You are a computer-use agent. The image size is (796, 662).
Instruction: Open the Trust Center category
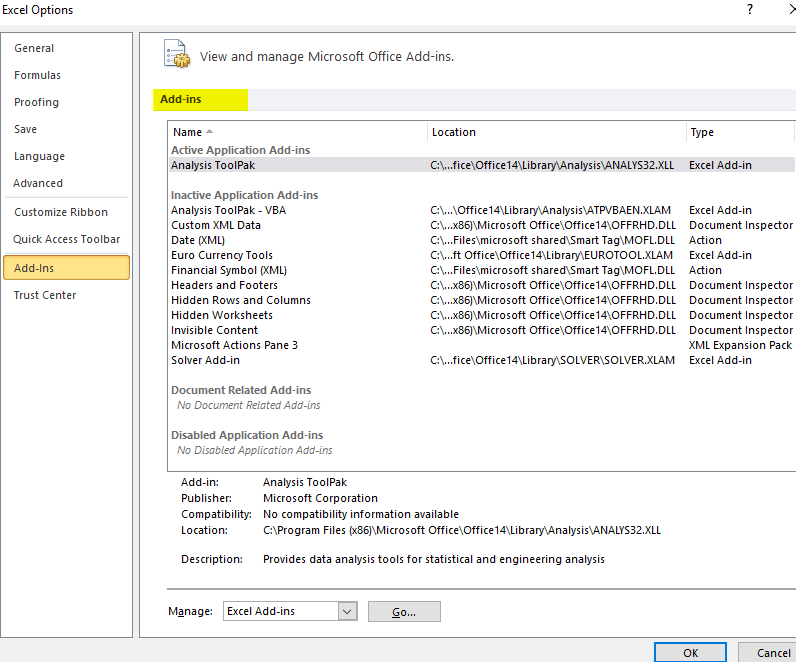point(45,295)
